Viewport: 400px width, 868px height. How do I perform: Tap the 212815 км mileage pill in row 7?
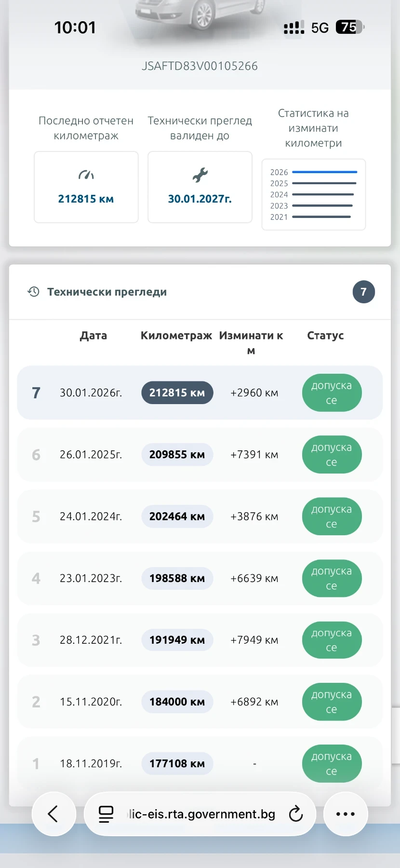pos(177,393)
